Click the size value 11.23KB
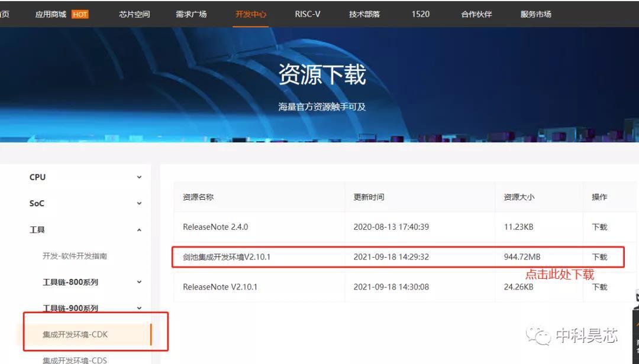The width and height of the screenshot is (639, 364). click(519, 227)
